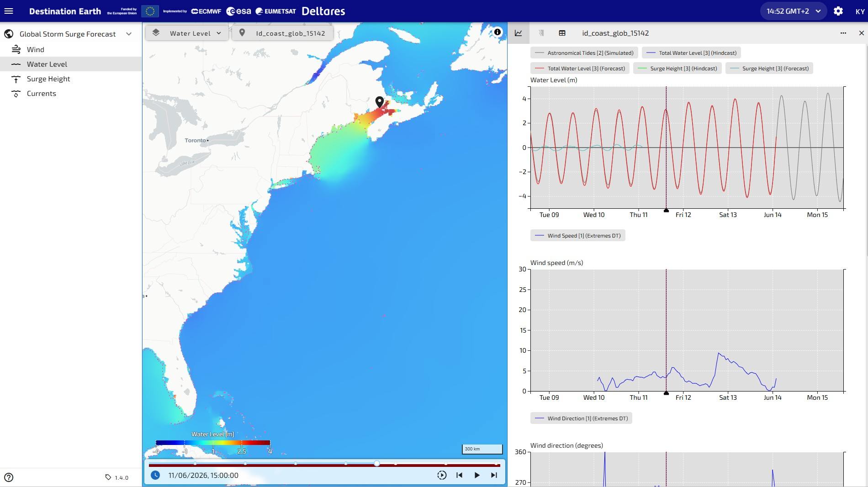Open the help question-mark icon
The height and width of the screenshot is (487, 868).
[9, 477]
